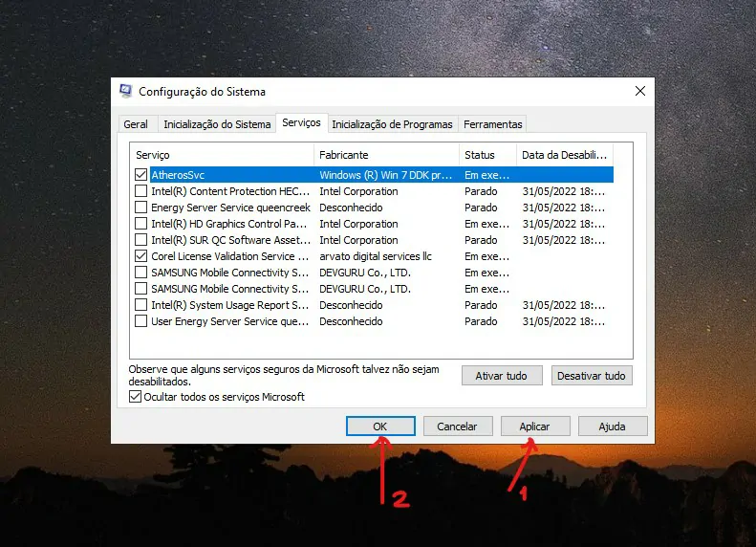756x547 pixels.
Task: Select the Serviços tab
Action: point(301,122)
